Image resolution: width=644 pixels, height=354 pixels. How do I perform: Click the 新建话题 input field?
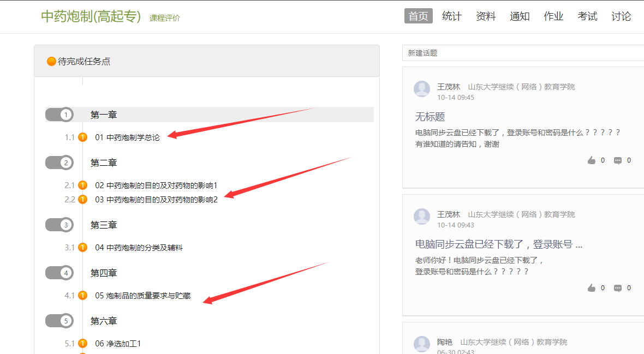click(x=523, y=53)
